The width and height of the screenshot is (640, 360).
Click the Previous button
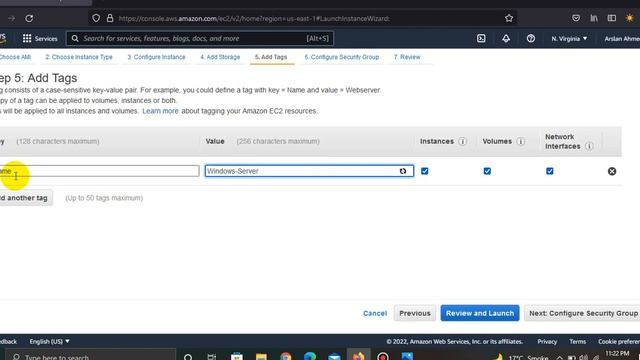415,313
